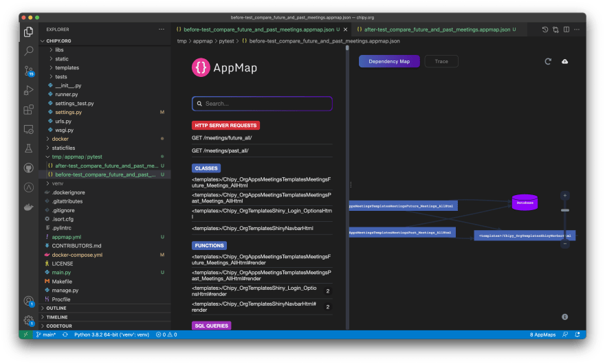
Task: Open notifications bell in status bar
Action: pyautogui.click(x=577, y=334)
